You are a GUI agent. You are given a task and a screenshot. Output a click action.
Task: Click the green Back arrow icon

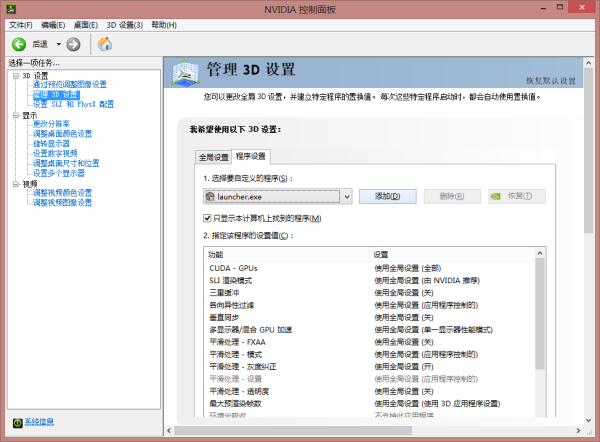[19, 44]
